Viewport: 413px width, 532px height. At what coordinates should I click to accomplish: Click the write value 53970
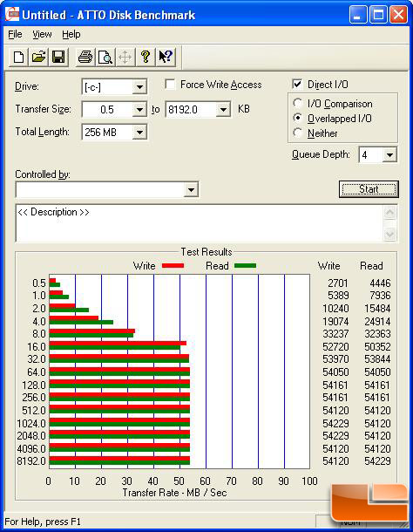(x=335, y=359)
